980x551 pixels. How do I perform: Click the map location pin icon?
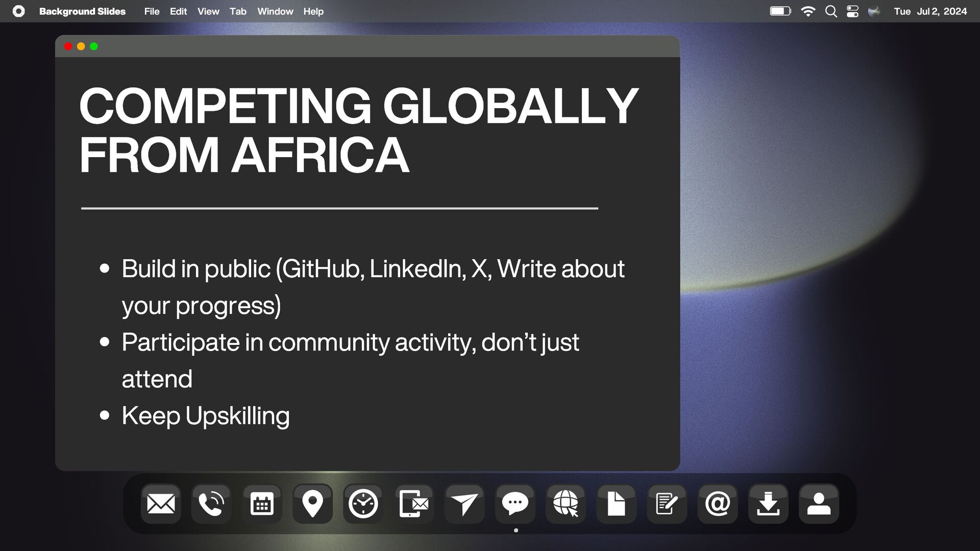pos(312,504)
